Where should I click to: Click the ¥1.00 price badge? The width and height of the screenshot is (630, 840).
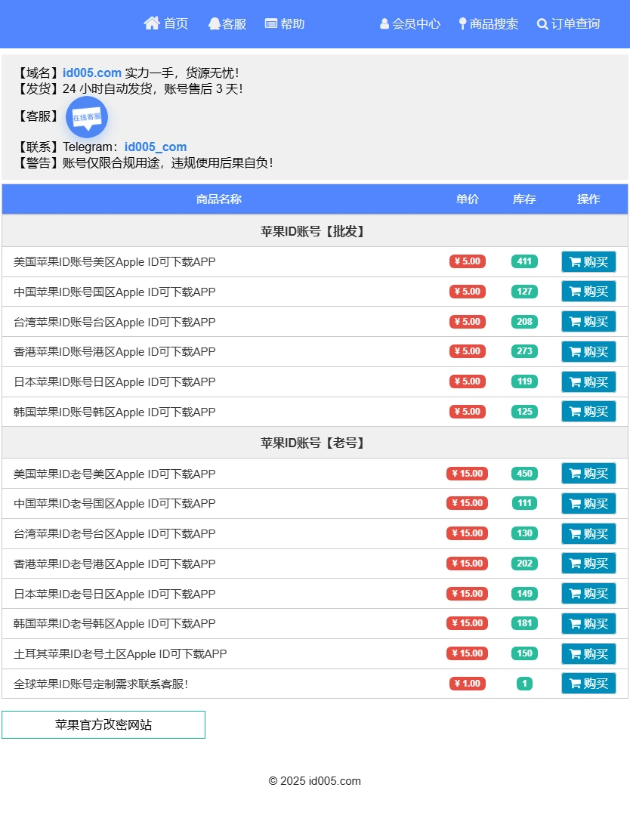[467, 684]
